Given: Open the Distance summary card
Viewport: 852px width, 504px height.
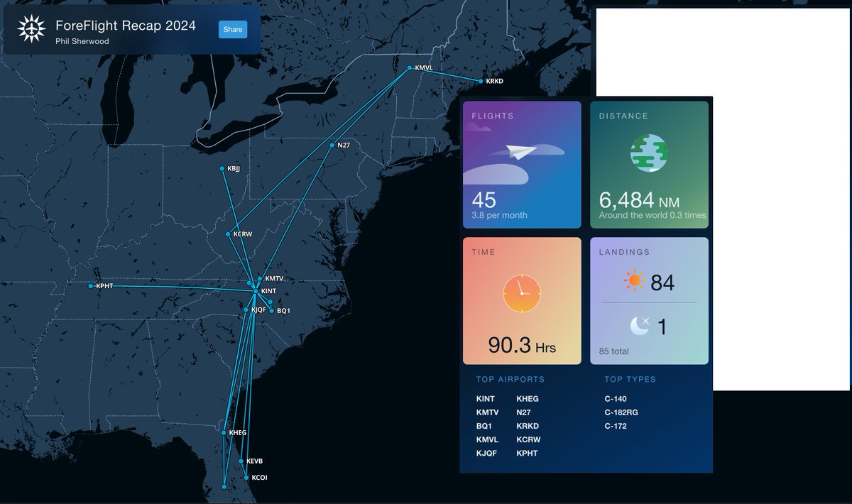Looking at the screenshot, I should (649, 165).
